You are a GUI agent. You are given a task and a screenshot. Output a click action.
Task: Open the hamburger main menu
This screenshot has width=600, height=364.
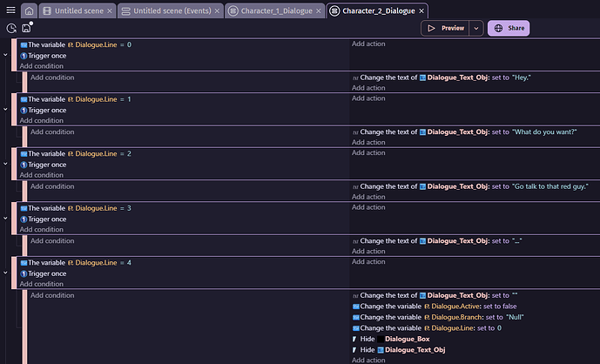click(10, 10)
